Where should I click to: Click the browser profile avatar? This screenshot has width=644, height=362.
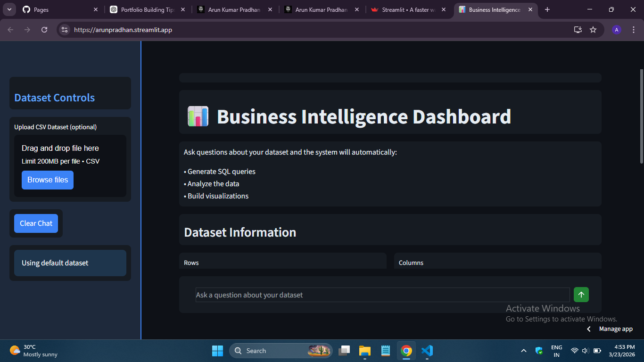(616, 29)
